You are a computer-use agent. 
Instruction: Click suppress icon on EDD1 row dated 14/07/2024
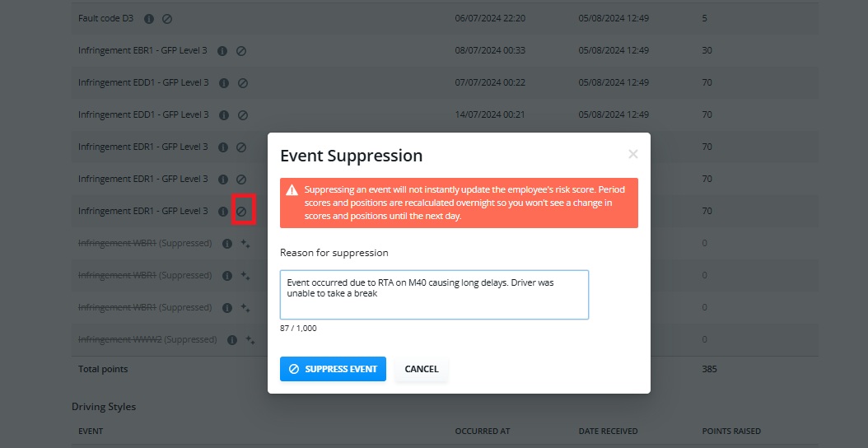coord(242,114)
